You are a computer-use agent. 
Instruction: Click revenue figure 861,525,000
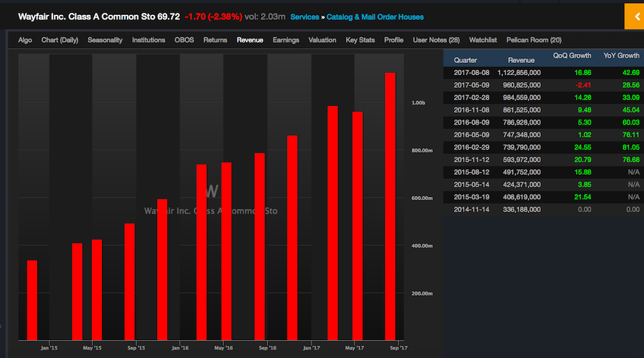[521, 110]
